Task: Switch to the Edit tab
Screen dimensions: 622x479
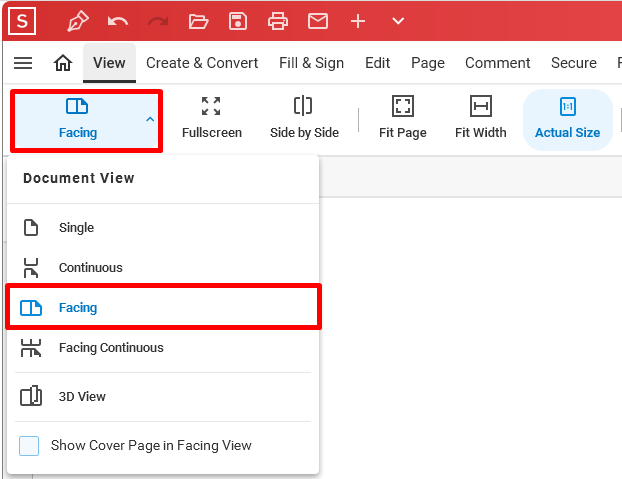Action: pos(377,63)
